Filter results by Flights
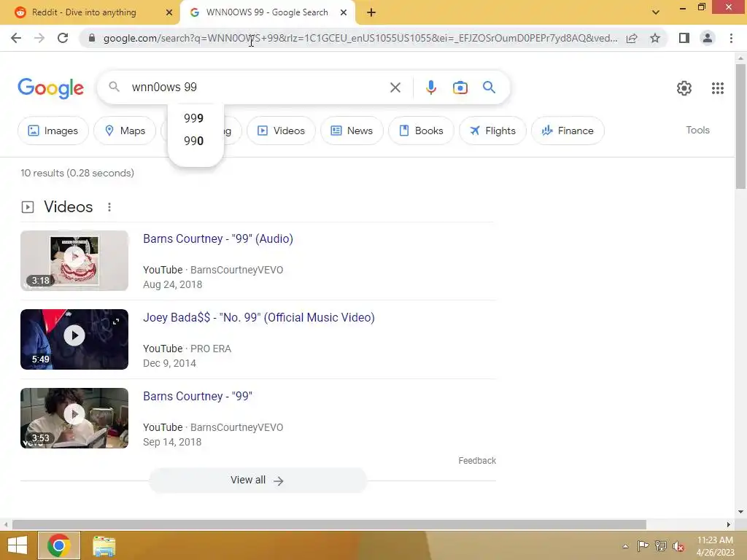The image size is (747, 560). point(492,131)
